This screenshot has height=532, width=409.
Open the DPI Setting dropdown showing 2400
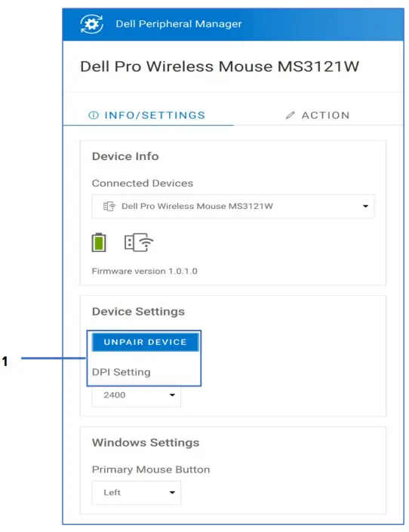136,395
